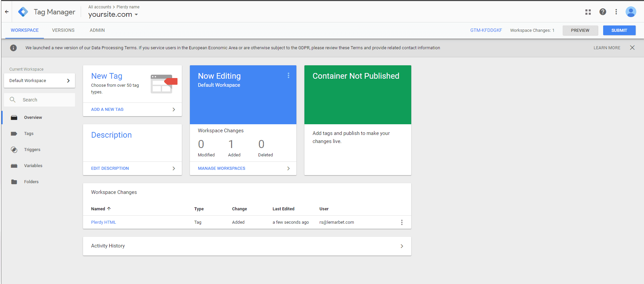Image resolution: width=644 pixels, height=284 pixels.
Task: Open row actions menu for Plerdy HTML
Action: (x=402, y=222)
